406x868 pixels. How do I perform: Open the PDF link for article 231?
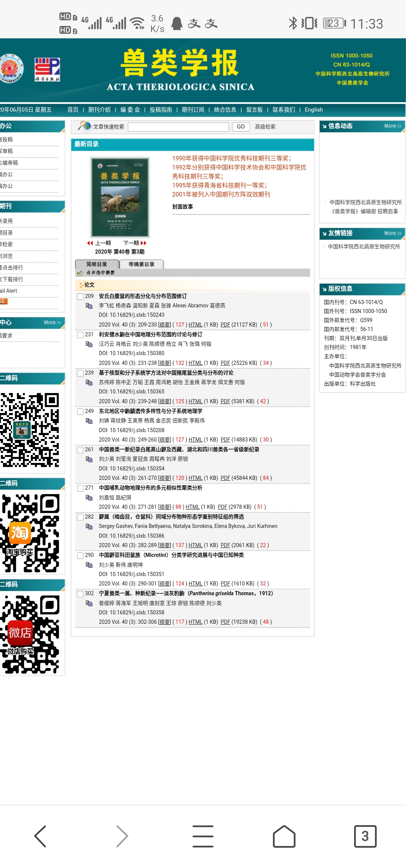(225, 363)
